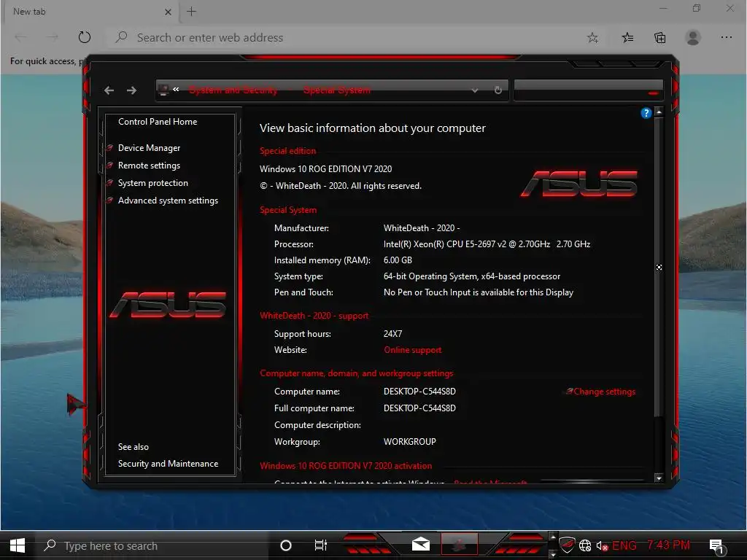
Task: Click the ROG shield tray icon
Action: 567,545
